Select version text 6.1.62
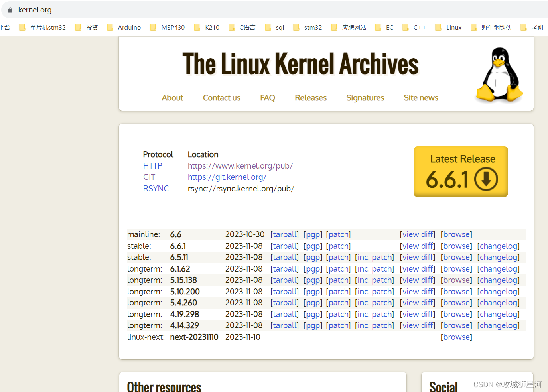 [x=180, y=269]
